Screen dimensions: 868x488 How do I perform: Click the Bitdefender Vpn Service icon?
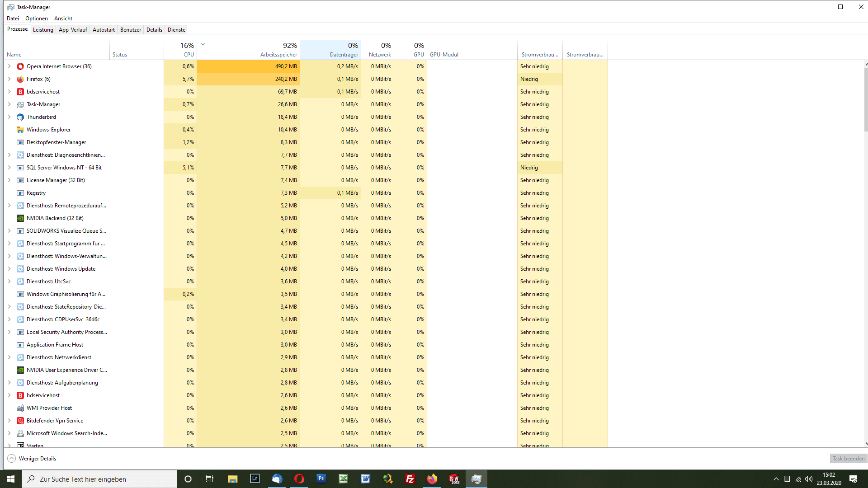point(20,421)
